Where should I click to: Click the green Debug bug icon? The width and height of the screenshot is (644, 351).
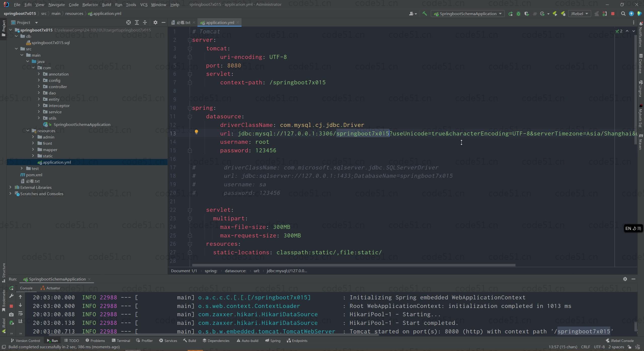click(x=518, y=14)
